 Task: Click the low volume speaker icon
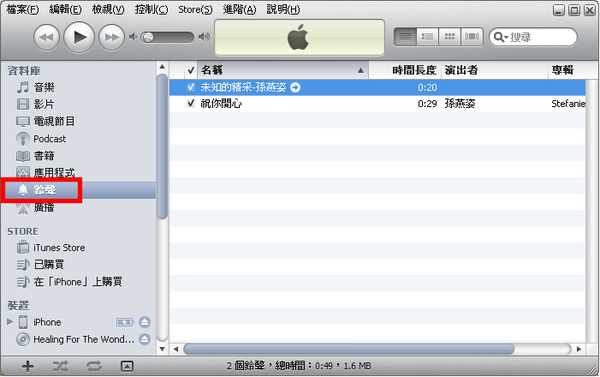click(x=133, y=37)
